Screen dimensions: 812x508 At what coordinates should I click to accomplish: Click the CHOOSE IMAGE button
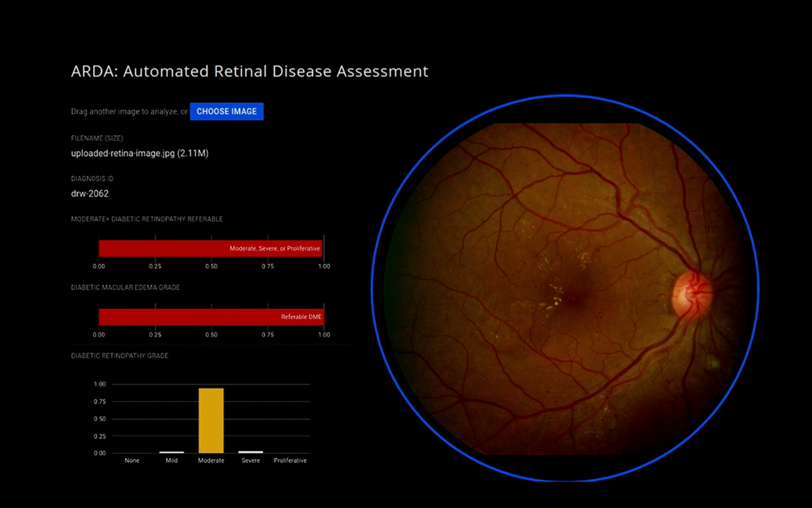(x=226, y=111)
